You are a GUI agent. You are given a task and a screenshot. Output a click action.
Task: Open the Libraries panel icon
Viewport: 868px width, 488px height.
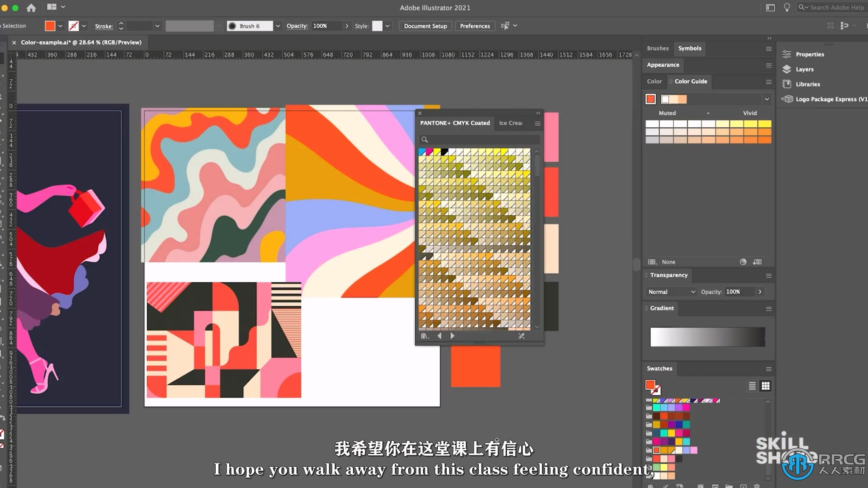coord(787,84)
